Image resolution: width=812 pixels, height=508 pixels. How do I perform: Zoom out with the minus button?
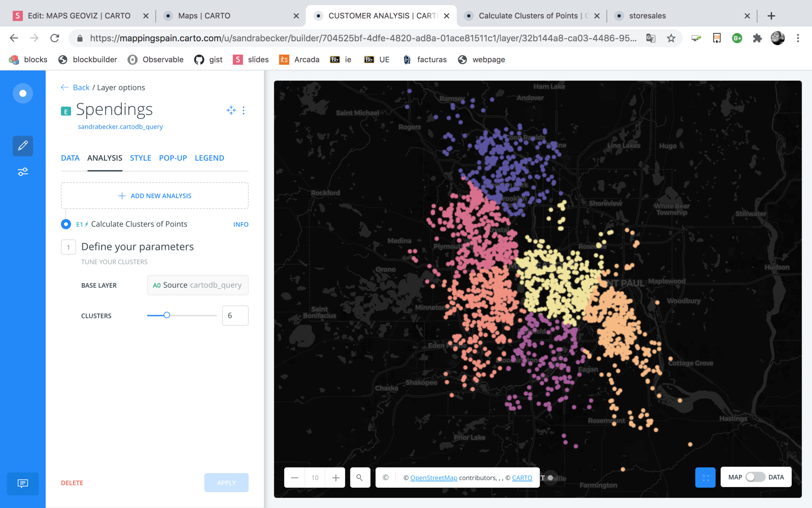coord(295,478)
